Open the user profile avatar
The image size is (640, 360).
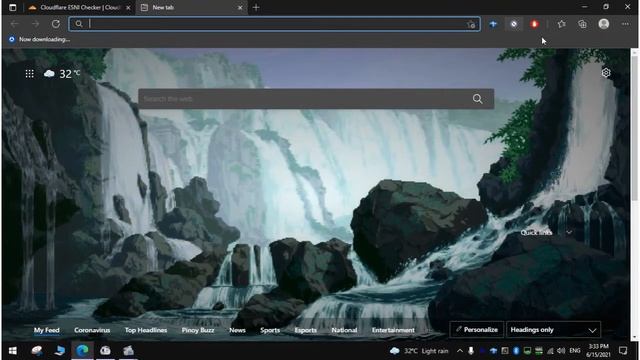click(x=604, y=24)
